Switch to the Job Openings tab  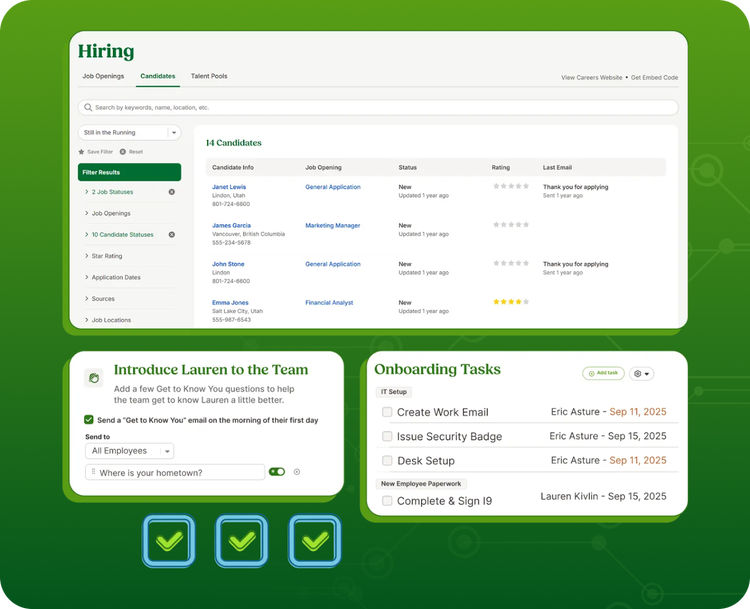click(102, 76)
